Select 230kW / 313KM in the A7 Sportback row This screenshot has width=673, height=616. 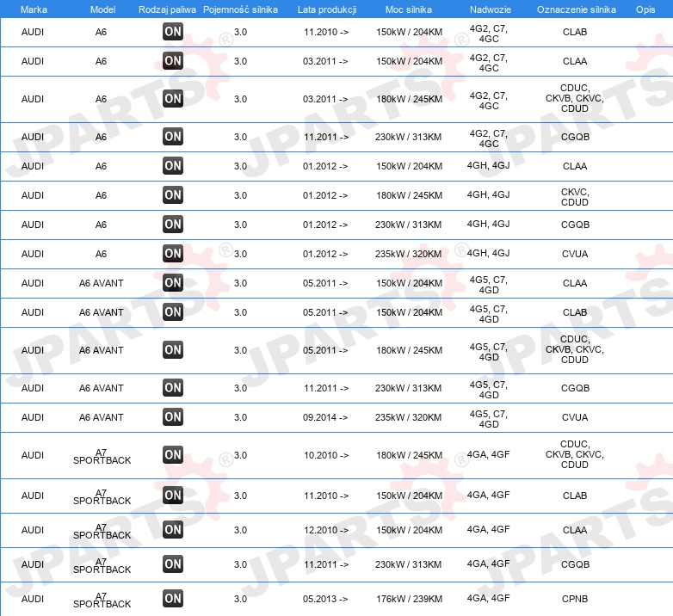pyautogui.click(x=408, y=564)
